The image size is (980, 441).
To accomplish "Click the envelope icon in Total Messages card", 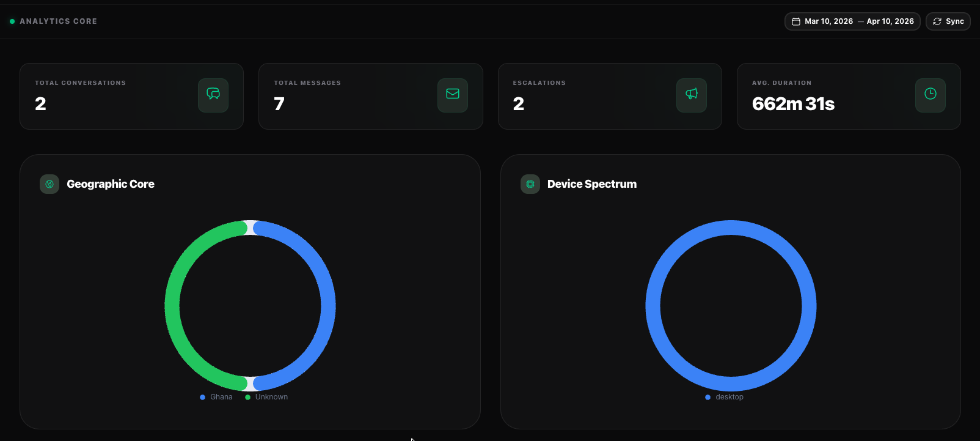I will point(453,94).
